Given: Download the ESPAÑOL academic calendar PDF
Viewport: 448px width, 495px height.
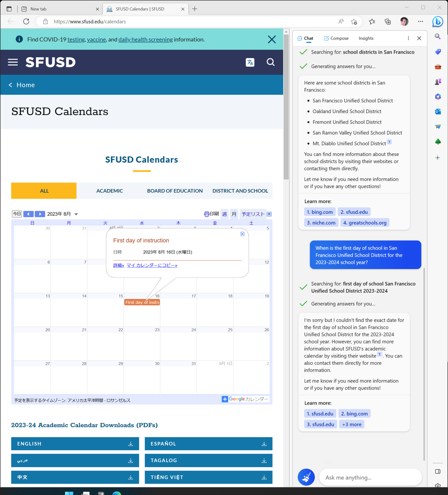Looking at the screenshot, I should coord(209,444).
